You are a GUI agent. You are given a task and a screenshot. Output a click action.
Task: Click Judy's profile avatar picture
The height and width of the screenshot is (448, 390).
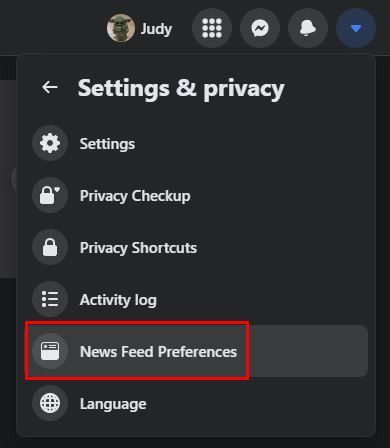[x=121, y=28]
